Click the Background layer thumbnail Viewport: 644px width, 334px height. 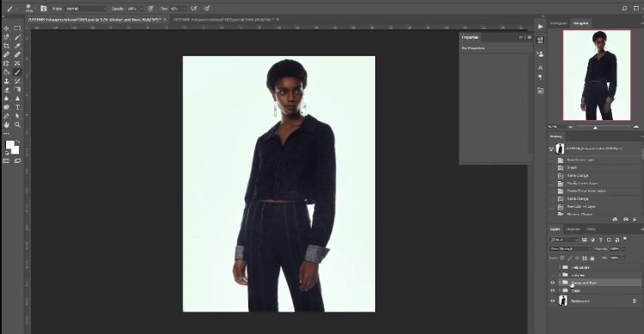coord(562,301)
